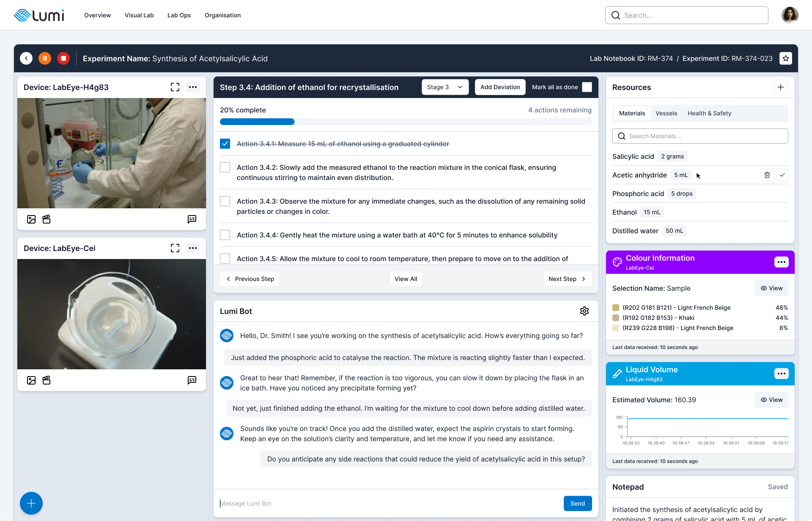The width and height of the screenshot is (812, 521).
Task: Click the Add Deviation button
Action: coord(500,87)
